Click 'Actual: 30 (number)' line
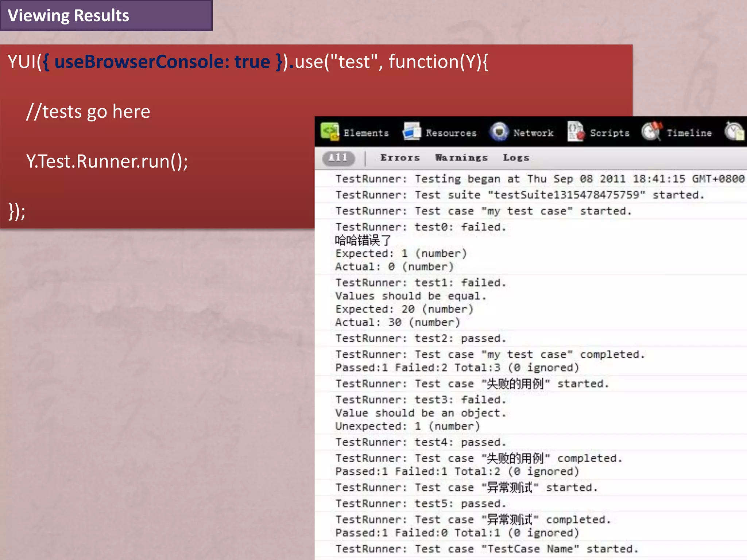 [x=398, y=323]
